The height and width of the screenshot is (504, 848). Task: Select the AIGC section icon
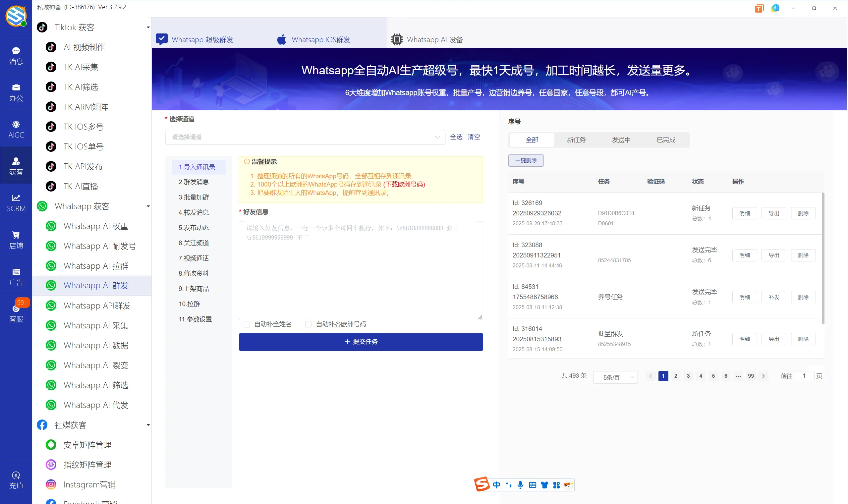click(x=16, y=128)
